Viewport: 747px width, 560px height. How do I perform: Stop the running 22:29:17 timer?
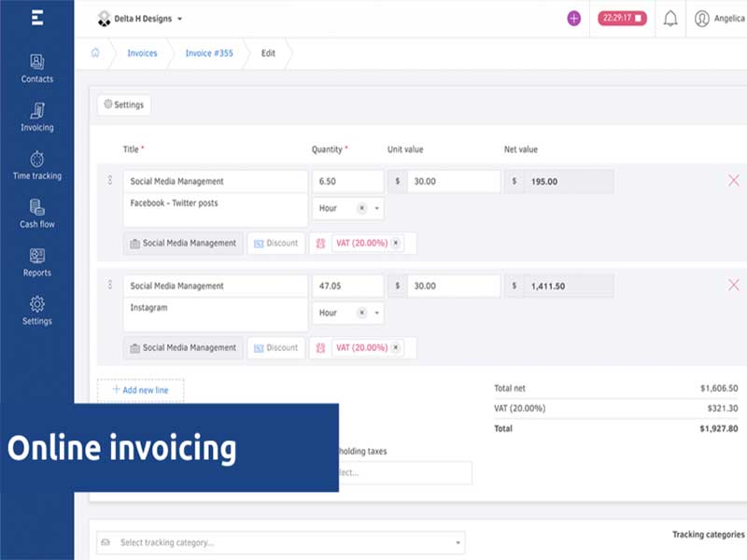pyautogui.click(x=640, y=19)
